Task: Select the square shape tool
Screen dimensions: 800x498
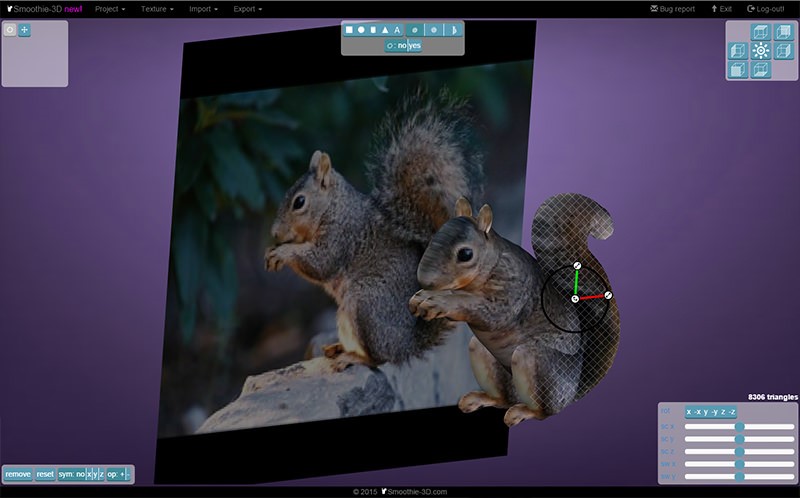Action: [x=349, y=30]
